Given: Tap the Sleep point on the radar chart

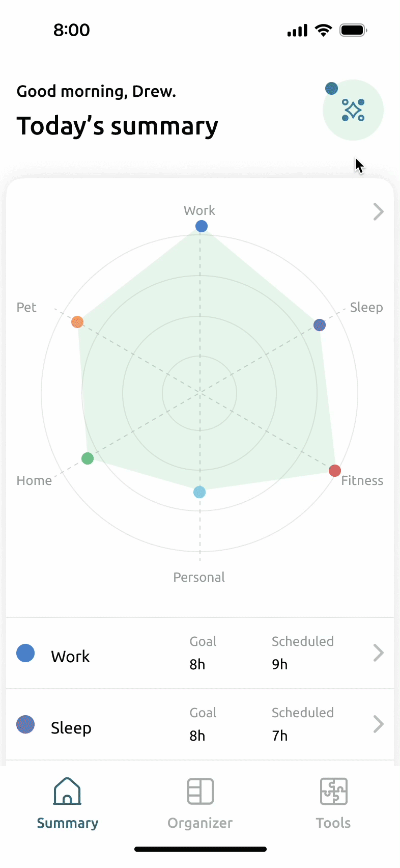Looking at the screenshot, I should (320, 325).
